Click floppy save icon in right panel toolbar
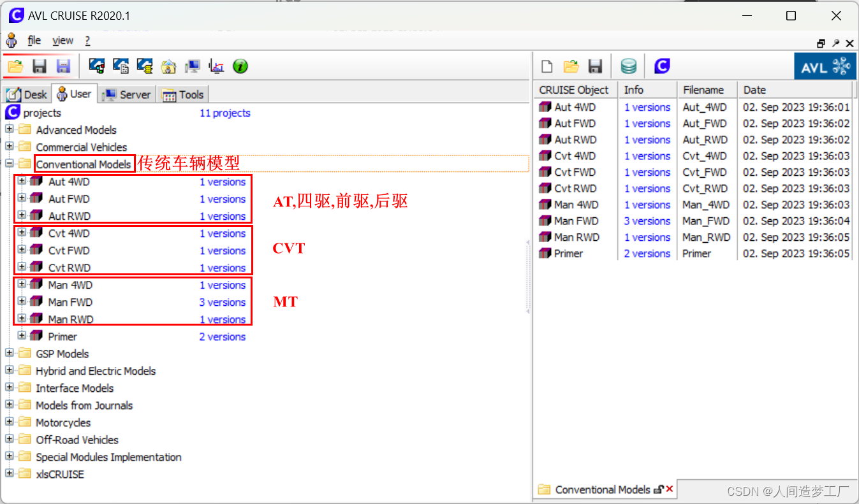Screen dimensions: 859x504 click(595, 66)
